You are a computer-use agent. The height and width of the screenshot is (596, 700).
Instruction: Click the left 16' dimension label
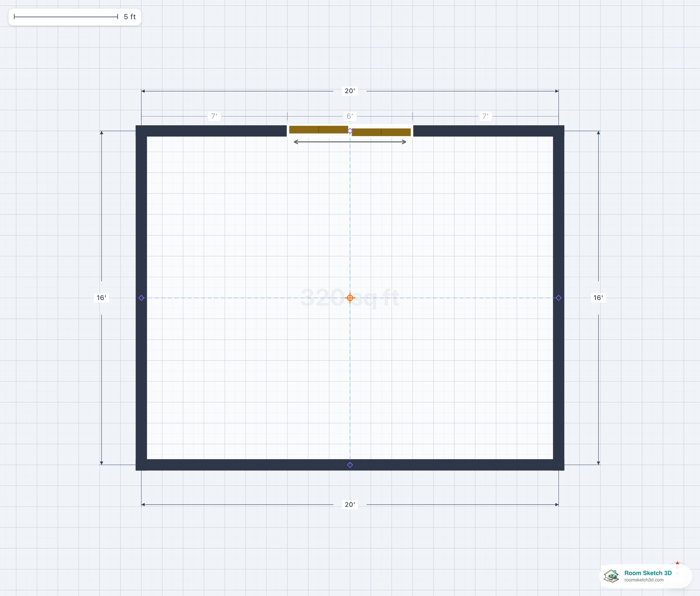click(x=101, y=298)
